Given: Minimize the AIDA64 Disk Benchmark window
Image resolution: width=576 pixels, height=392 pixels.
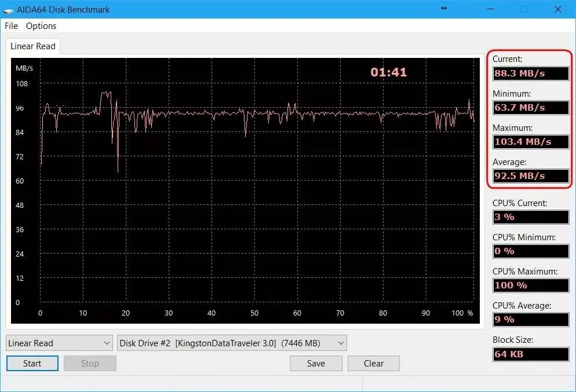Looking at the screenshot, I should 490,9.
